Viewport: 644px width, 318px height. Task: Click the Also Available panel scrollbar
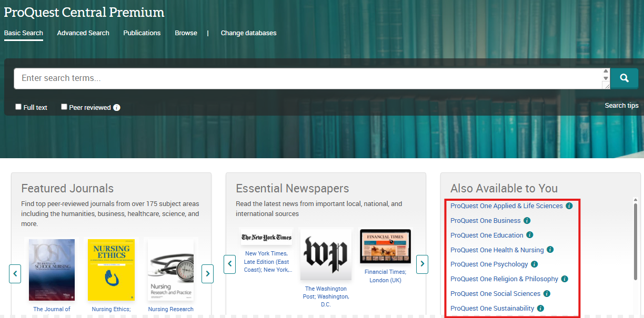635,237
